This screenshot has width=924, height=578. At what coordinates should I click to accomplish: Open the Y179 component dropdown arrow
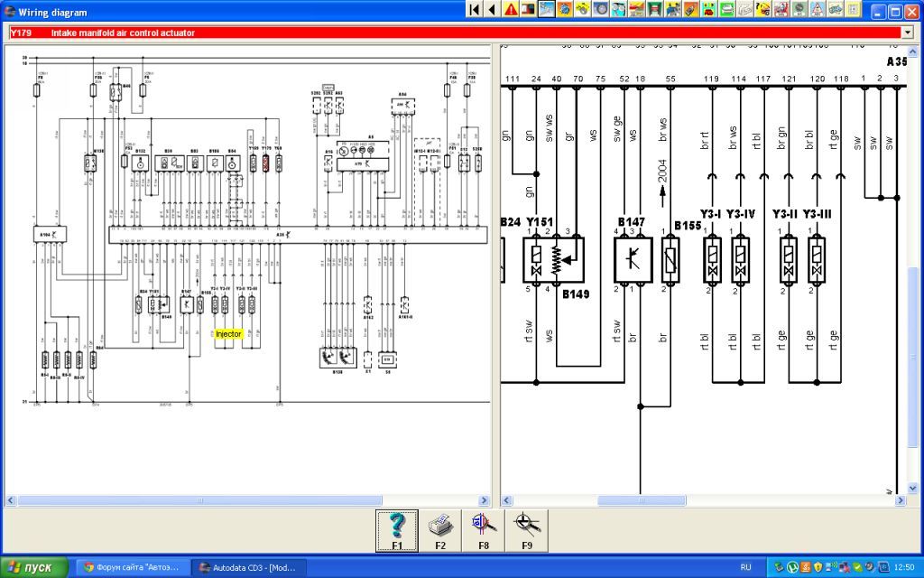908,33
